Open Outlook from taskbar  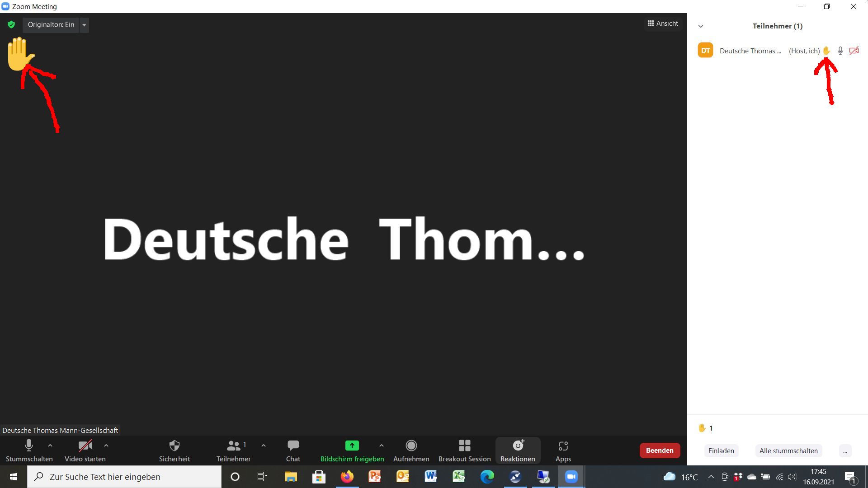[403, 477]
